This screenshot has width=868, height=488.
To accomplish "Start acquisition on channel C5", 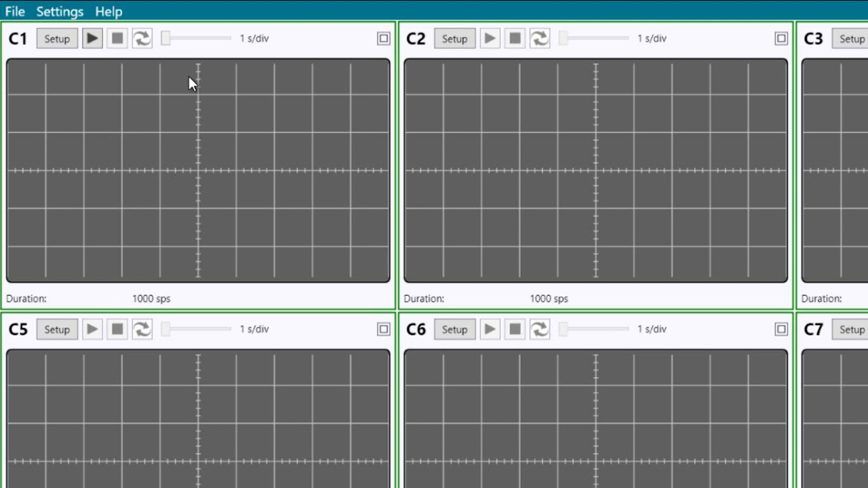I will point(92,329).
